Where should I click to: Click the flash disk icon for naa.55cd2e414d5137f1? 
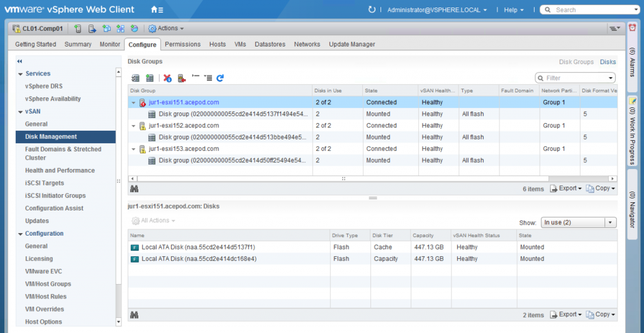[x=135, y=248]
